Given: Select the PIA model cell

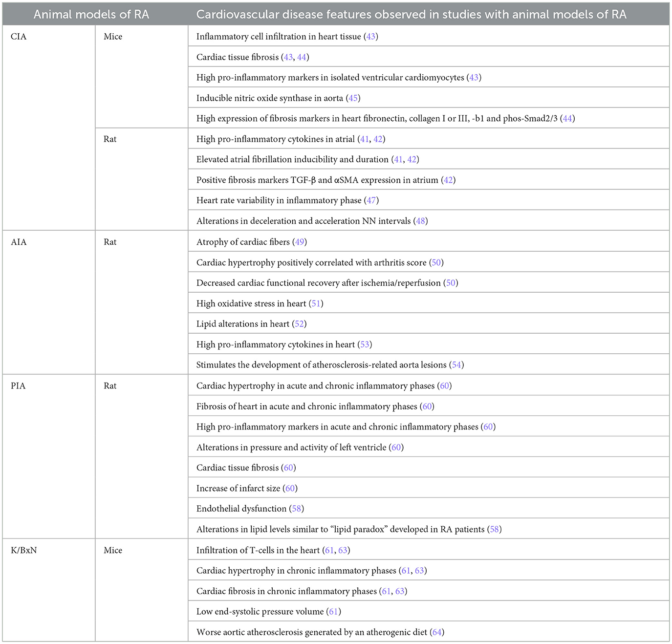Looking at the screenshot, I should (18, 386).
